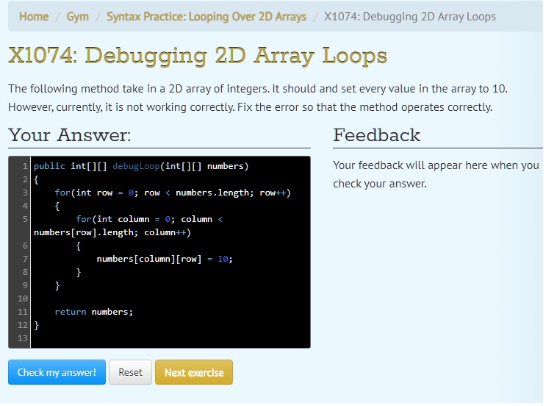Open Syntax Practice: Looping Over 2D Arrays breadcrumb
This screenshot has width=544, height=406.
pos(206,17)
